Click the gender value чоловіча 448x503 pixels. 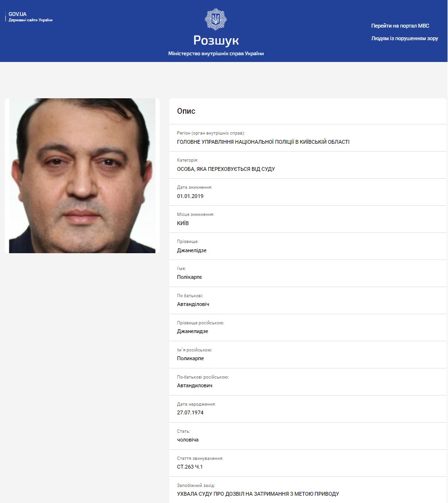coord(188,440)
